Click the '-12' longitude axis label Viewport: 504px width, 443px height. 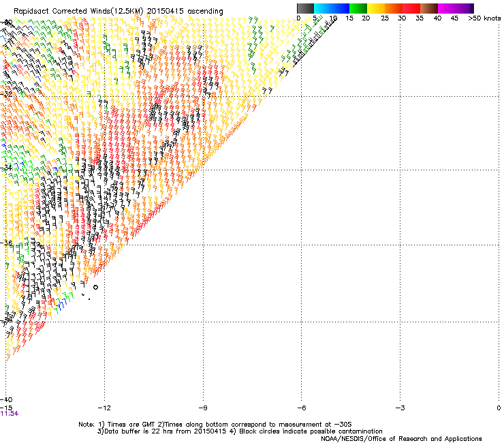coord(104,408)
